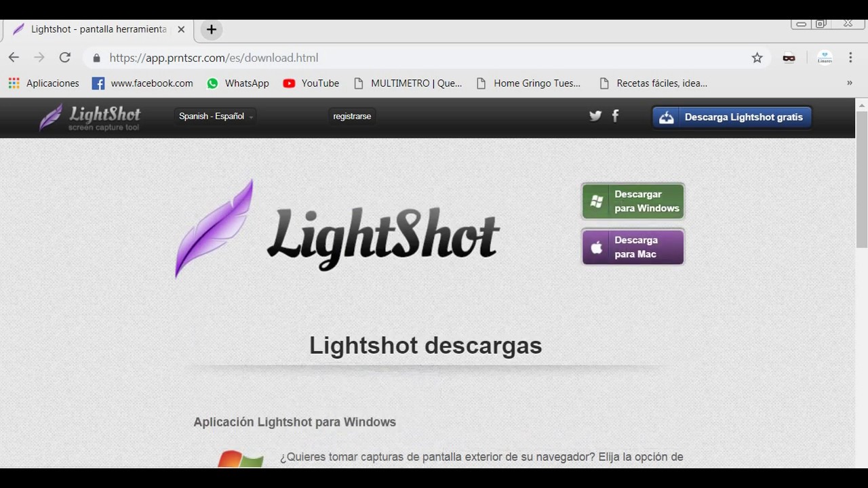The image size is (868, 488).
Task: Click the Windows flag logo image
Action: (240, 459)
